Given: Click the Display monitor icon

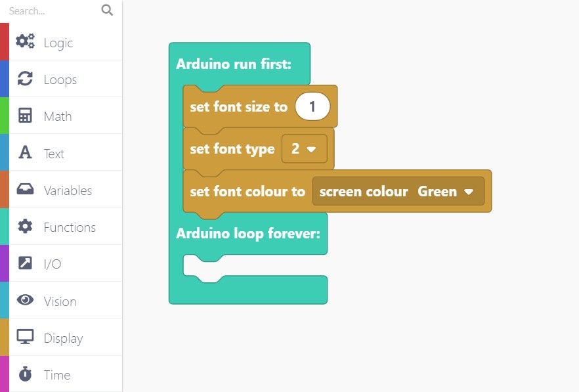Looking at the screenshot, I should click(25, 337).
